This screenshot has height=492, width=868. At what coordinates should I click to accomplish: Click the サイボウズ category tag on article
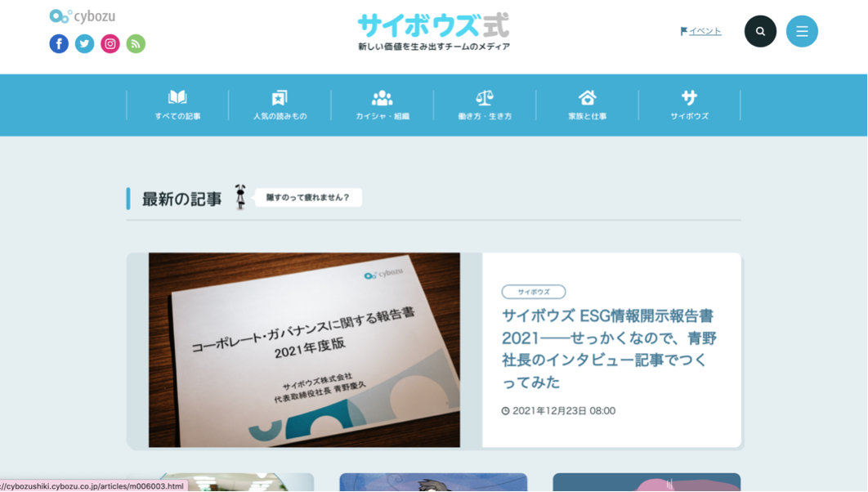534,292
